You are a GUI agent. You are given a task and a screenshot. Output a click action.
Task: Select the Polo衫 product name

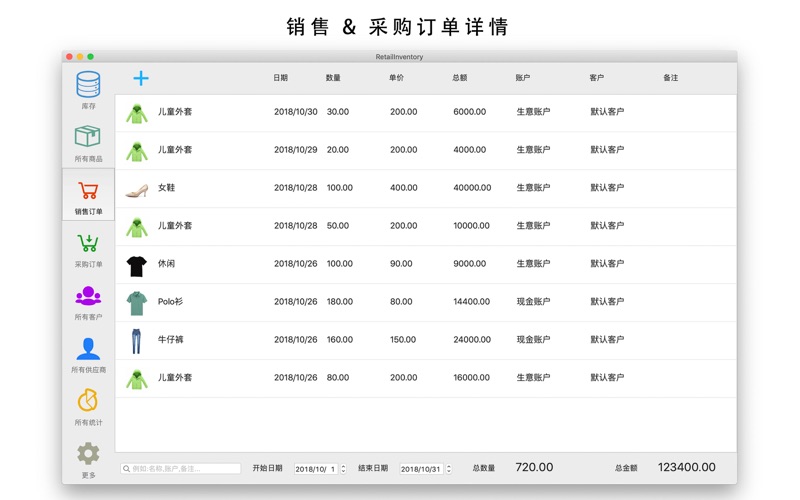pos(170,301)
